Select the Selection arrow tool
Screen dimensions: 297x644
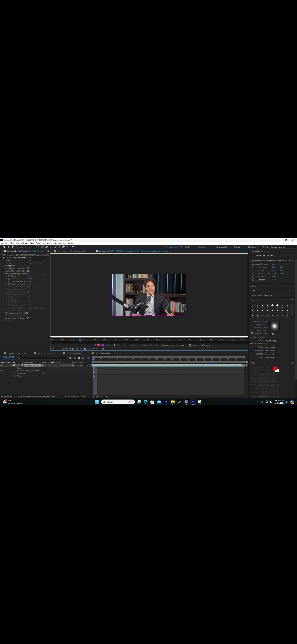[x=9, y=247]
